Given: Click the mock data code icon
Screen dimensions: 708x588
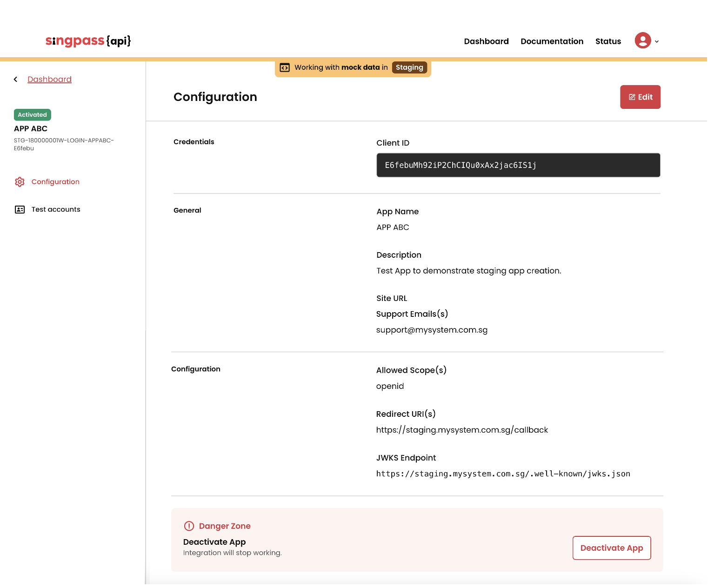Looking at the screenshot, I should pos(285,68).
